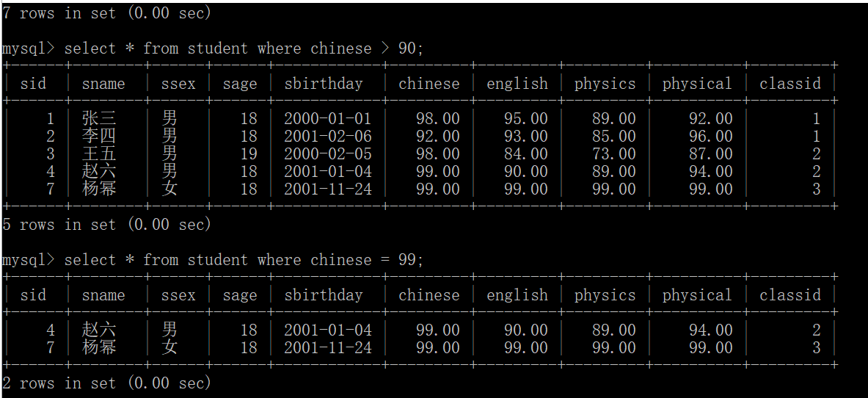Select the english score 84.00
Image resolution: width=868 pixels, height=398 pixels.
point(525,153)
